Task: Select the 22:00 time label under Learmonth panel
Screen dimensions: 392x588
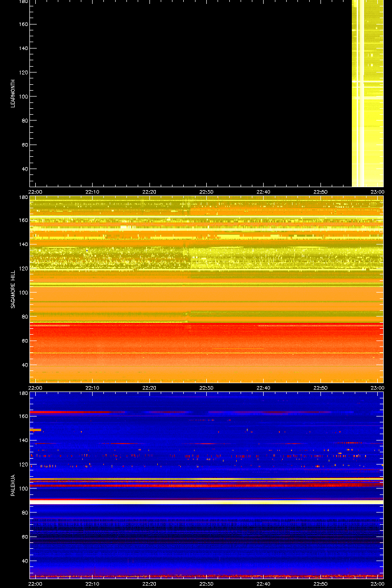Action: pyautogui.click(x=35, y=192)
